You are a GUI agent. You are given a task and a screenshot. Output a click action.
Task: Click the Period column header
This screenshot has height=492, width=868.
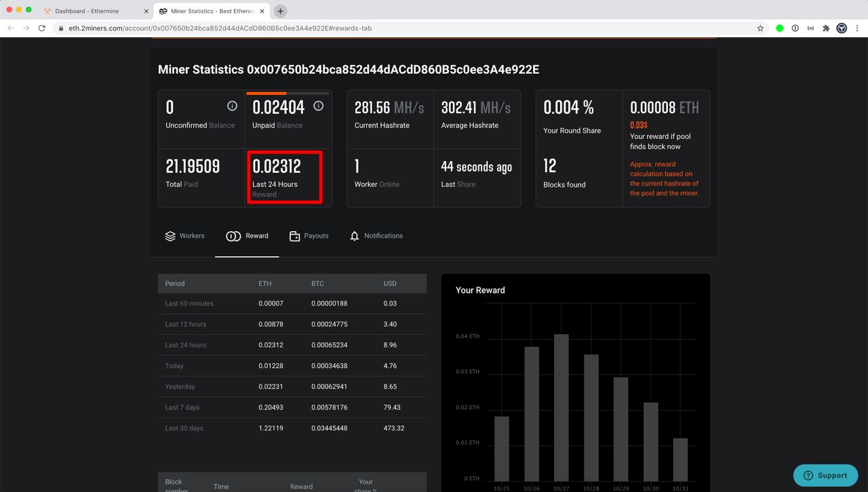(x=175, y=283)
